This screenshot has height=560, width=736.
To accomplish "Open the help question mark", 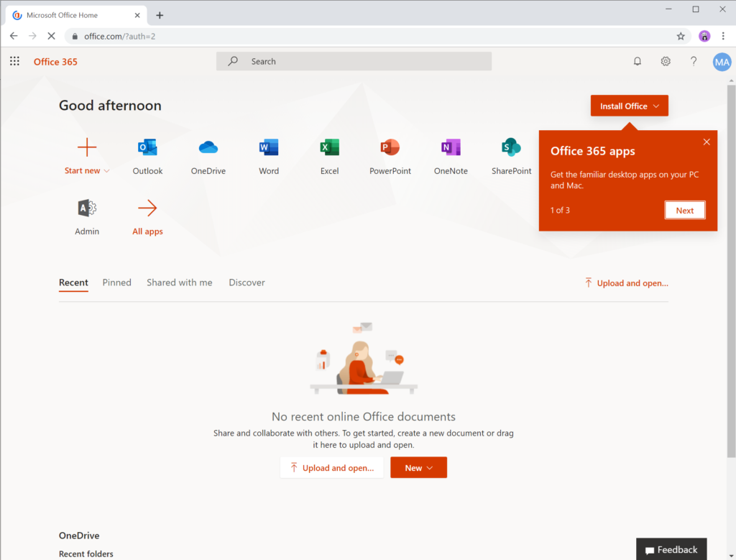I will pos(694,61).
